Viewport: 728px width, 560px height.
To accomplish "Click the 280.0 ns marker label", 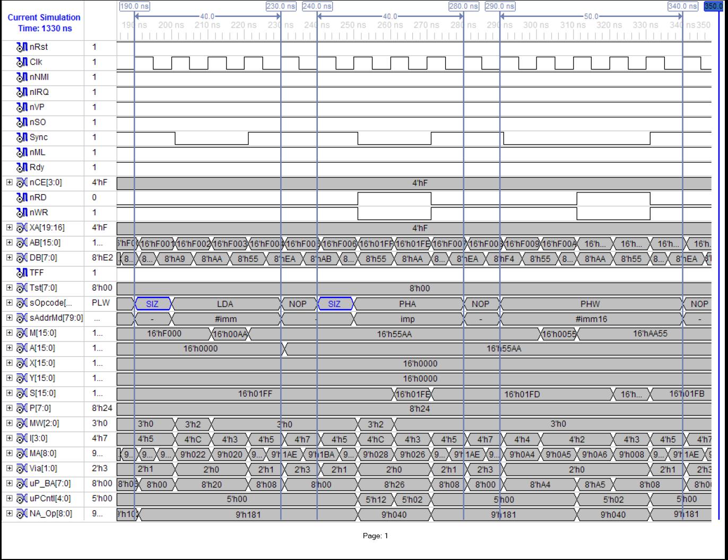I will pos(464,6).
